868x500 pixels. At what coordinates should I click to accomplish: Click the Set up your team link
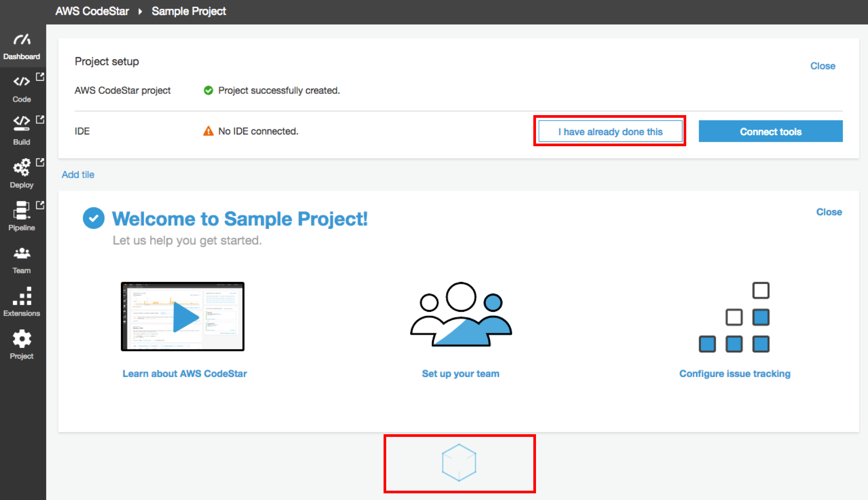click(460, 374)
